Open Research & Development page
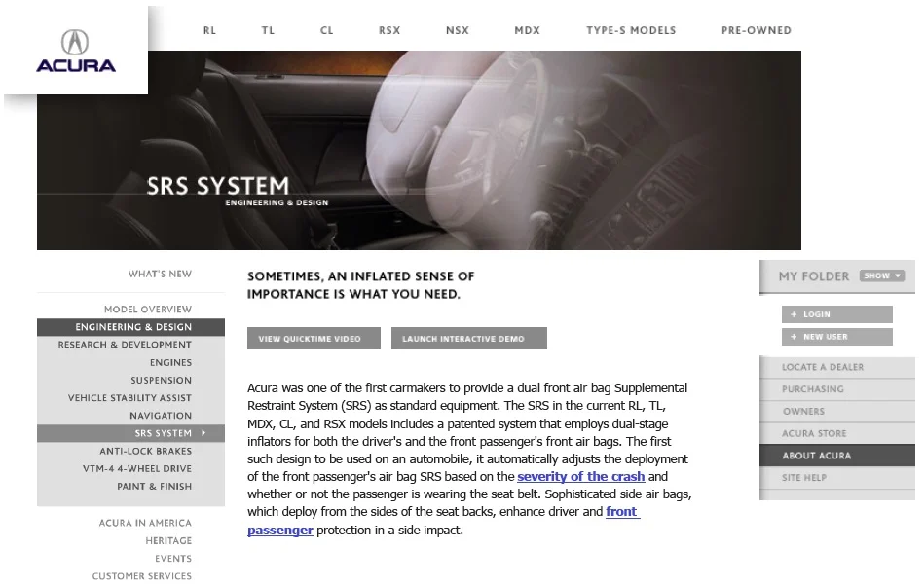Viewport: 924px width, 586px height. click(x=125, y=345)
